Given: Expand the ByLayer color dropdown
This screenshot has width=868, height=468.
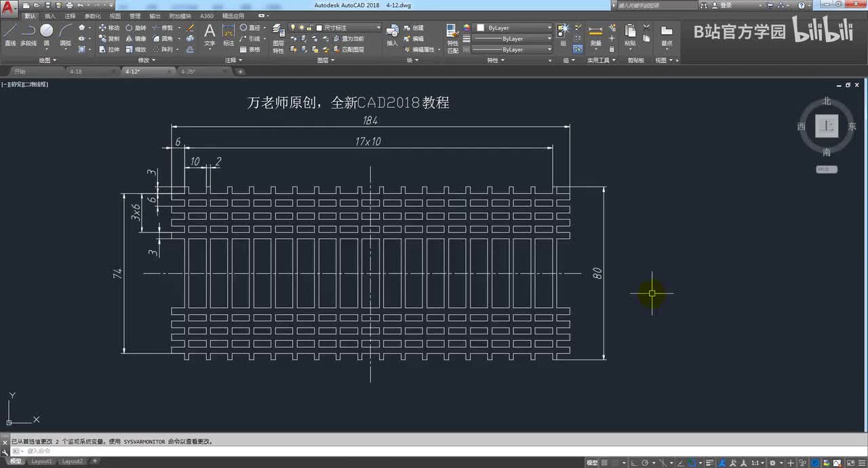Looking at the screenshot, I should (549, 28).
